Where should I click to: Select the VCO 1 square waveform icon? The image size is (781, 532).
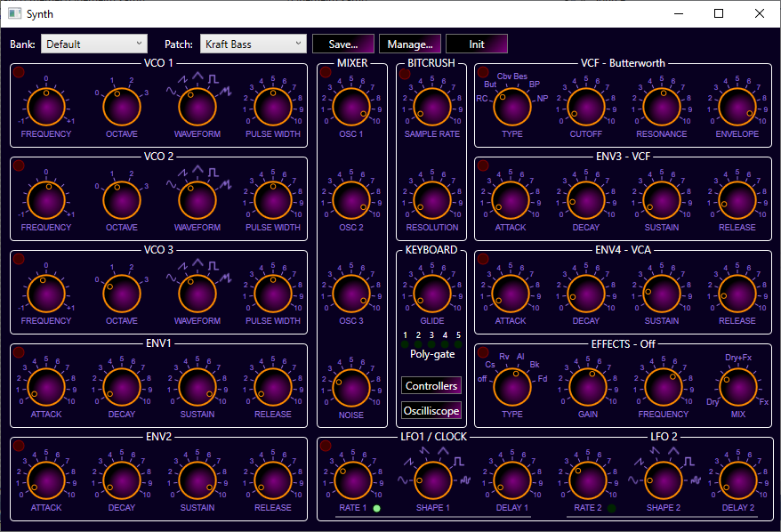point(213,78)
